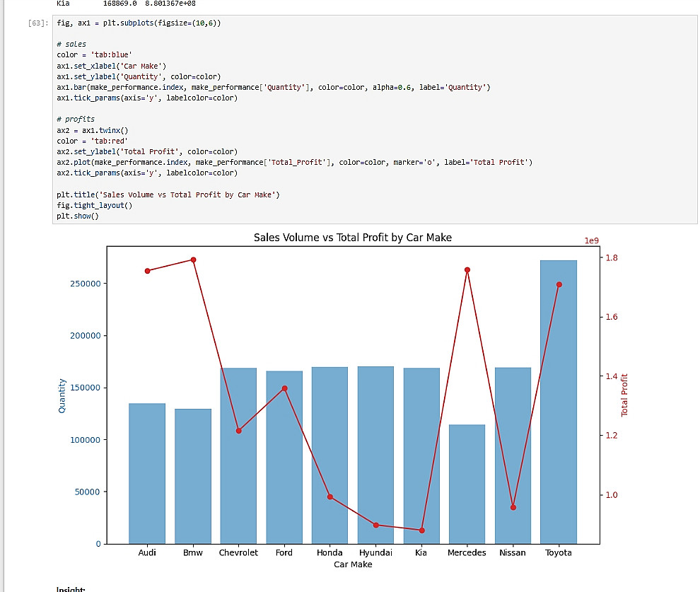Image resolution: width=700 pixels, height=592 pixels.
Task: Click the 250000 tick label
Action: tap(86, 284)
